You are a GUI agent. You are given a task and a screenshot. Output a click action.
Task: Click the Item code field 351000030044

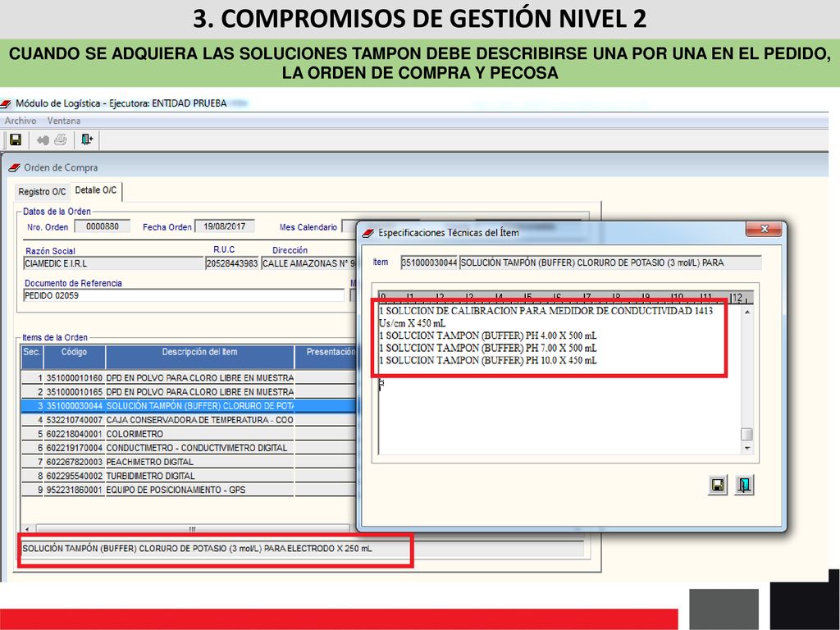pos(428,262)
